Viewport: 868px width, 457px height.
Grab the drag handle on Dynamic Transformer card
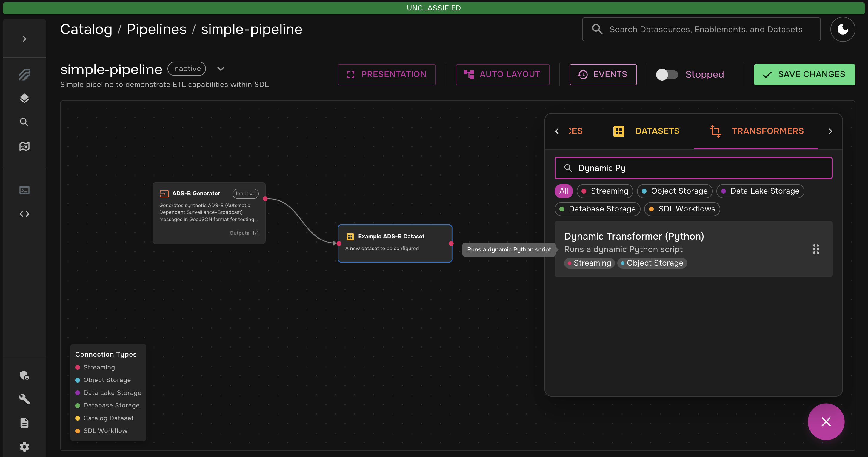[x=816, y=249]
